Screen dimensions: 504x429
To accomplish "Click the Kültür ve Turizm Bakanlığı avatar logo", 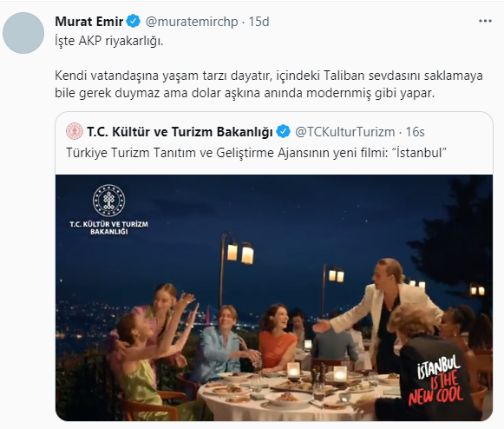I will [75, 131].
